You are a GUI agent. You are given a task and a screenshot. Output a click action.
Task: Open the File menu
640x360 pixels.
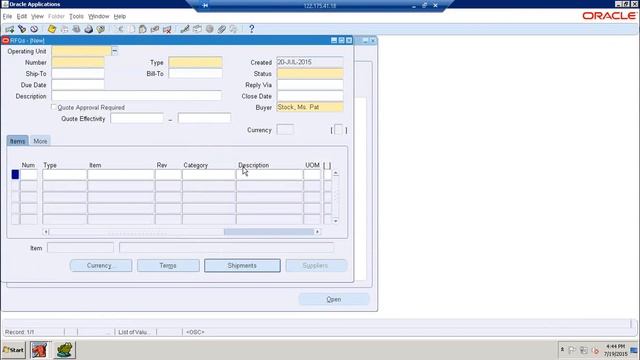(7, 16)
